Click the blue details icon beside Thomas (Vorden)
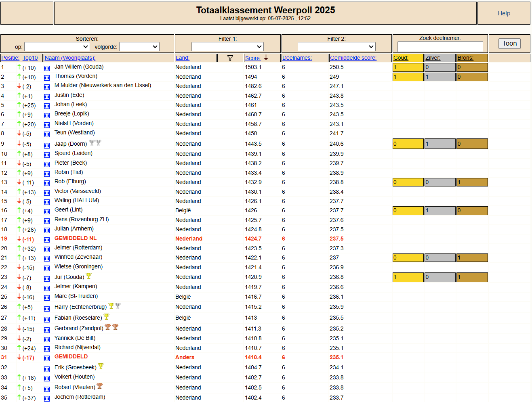 click(47, 77)
